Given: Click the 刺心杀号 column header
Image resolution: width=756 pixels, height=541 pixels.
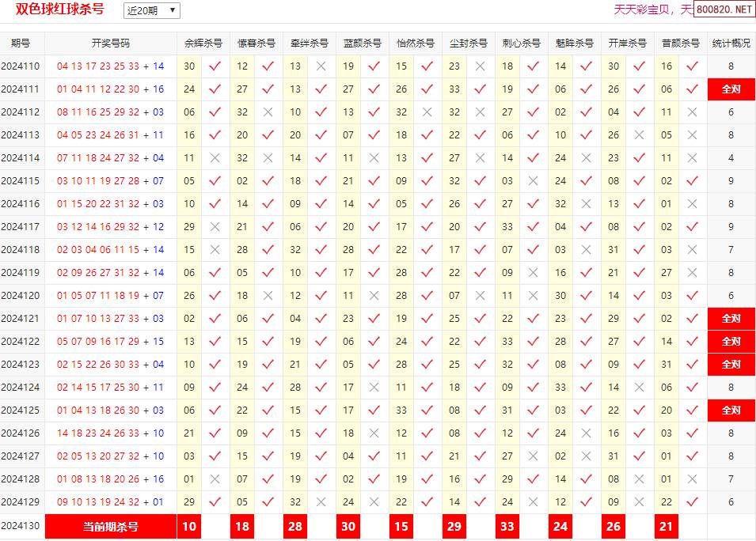Looking at the screenshot, I should (x=522, y=44).
